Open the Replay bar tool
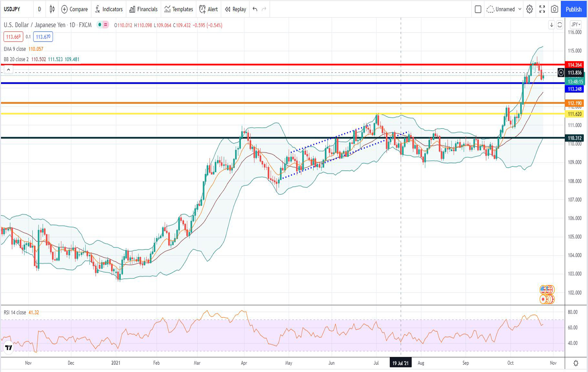This screenshot has width=588, height=372. tap(235, 9)
